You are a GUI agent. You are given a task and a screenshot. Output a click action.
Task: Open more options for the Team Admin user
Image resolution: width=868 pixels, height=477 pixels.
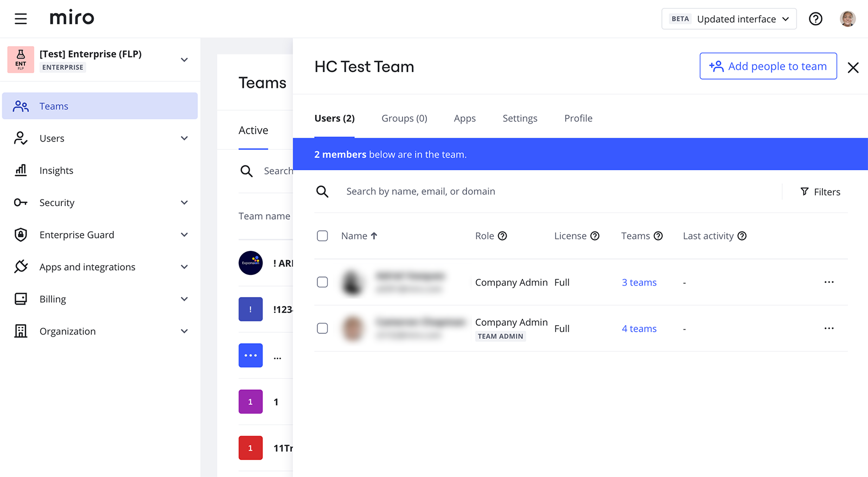click(x=828, y=328)
